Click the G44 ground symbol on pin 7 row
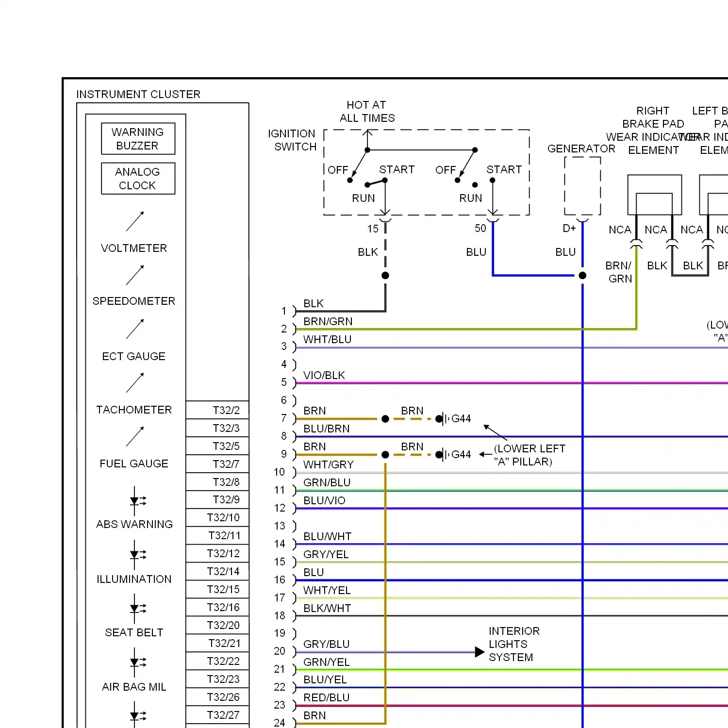Screen dimensions: 728x728 tap(443, 418)
